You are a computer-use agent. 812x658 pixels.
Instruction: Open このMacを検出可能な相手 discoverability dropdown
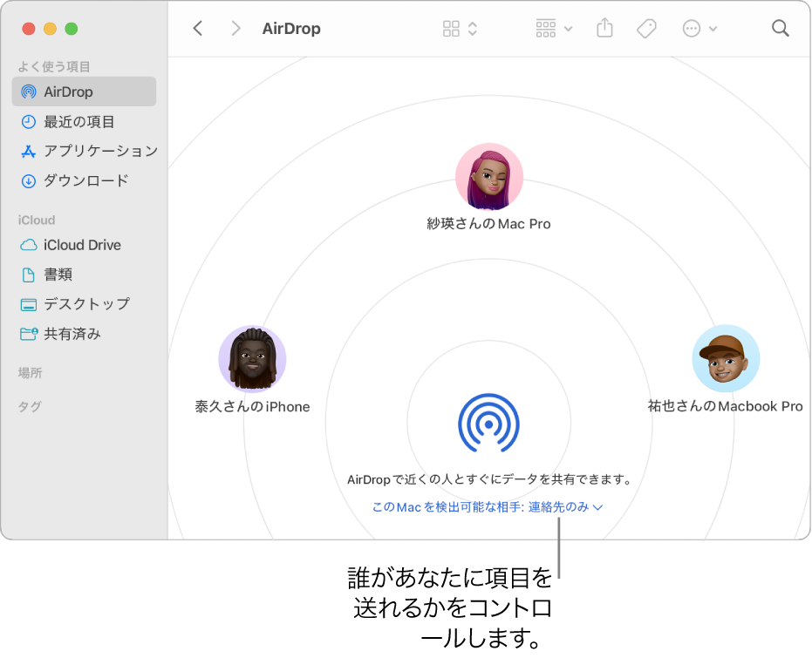pyautogui.click(x=488, y=507)
